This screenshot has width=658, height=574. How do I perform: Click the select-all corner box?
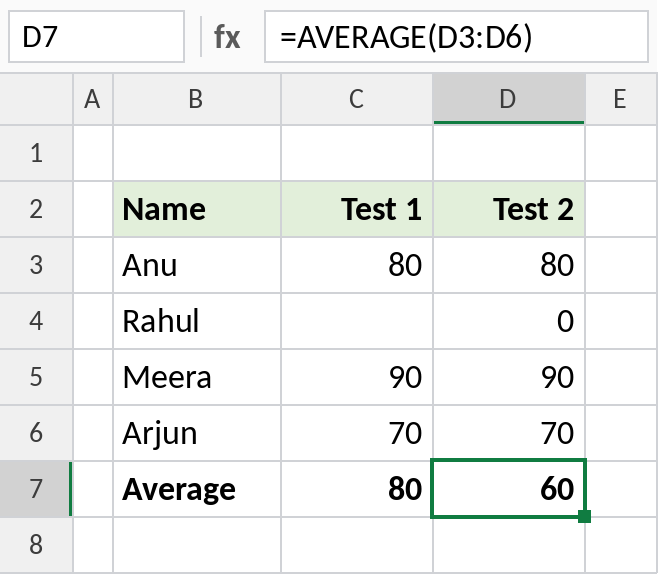(36, 99)
